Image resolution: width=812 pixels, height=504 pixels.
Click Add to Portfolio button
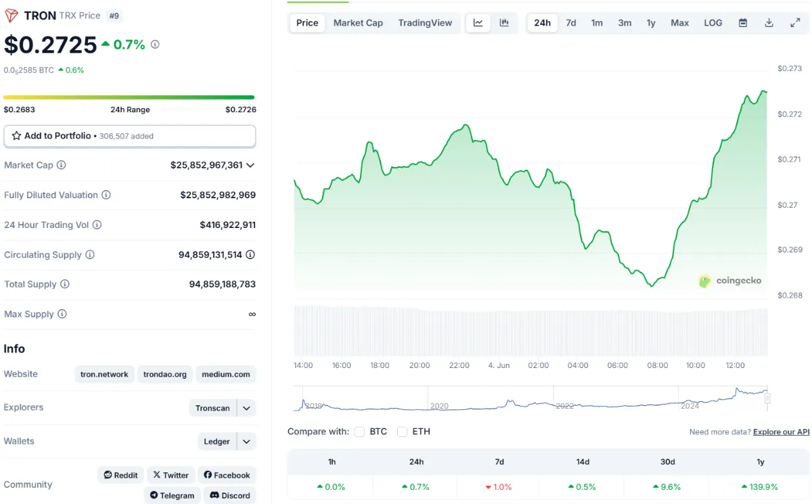click(x=130, y=136)
